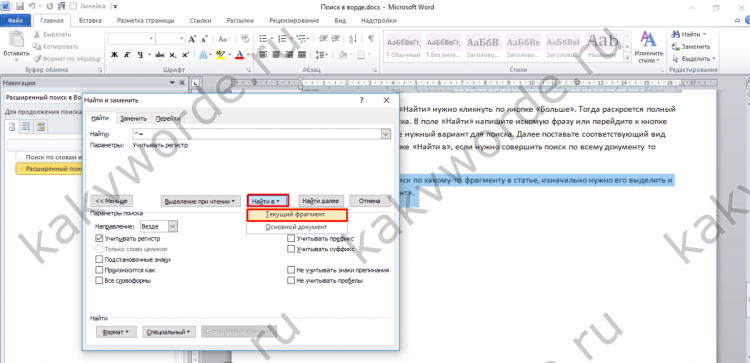Open the Выделить dropdown in Редактирование
Screen dimensions: 750x363
pos(693,58)
